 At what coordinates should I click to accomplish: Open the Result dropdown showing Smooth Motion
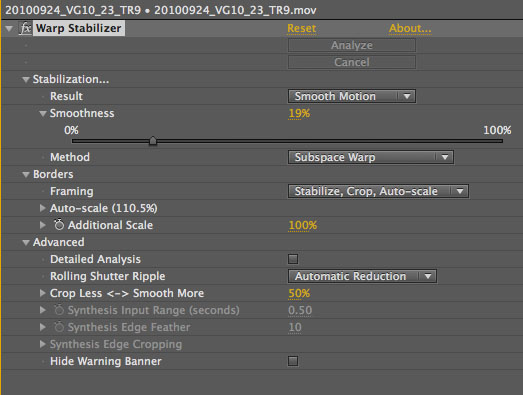(x=352, y=96)
